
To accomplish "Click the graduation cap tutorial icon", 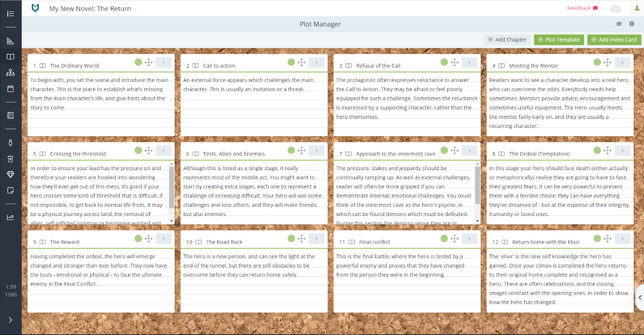I will tap(619, 24).
